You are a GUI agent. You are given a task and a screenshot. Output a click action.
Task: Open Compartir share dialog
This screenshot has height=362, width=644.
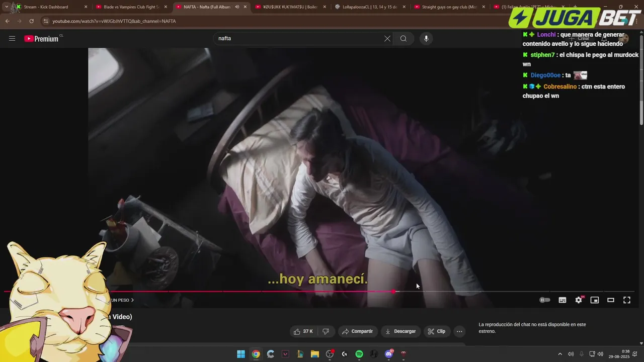pyautogui.click(x=357, y=331)
